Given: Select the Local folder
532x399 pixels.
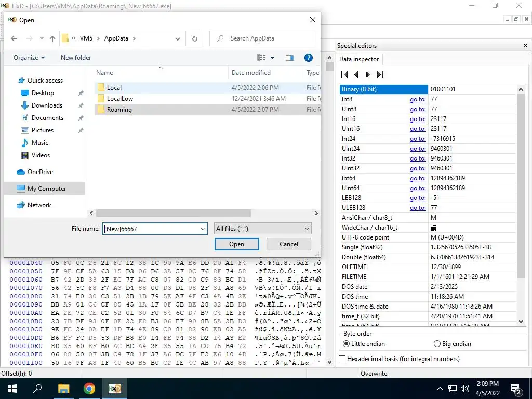Looking at the screenshot, I should (207, 87).
